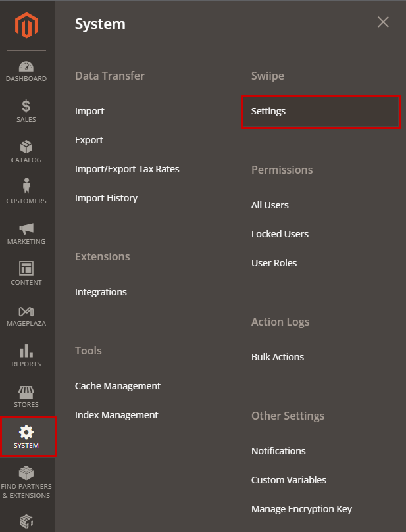Select the Stores storefront icon
Screen dimensions: 406x532
coord(26,393)
